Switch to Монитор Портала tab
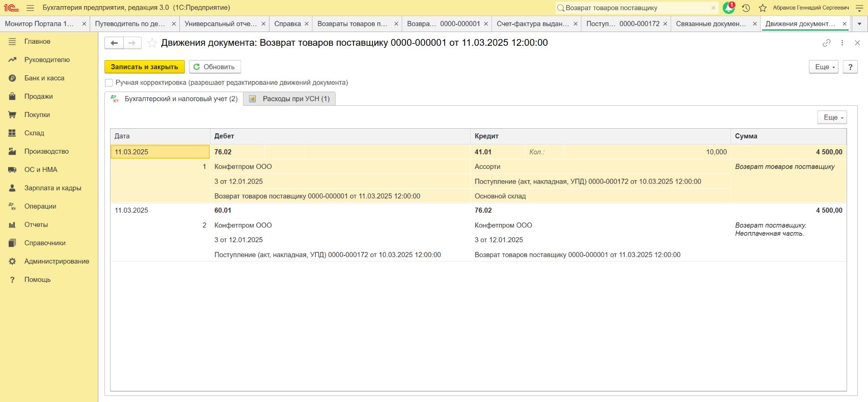The width and height of the screenshot is (868, 402). tap(45, 24)
